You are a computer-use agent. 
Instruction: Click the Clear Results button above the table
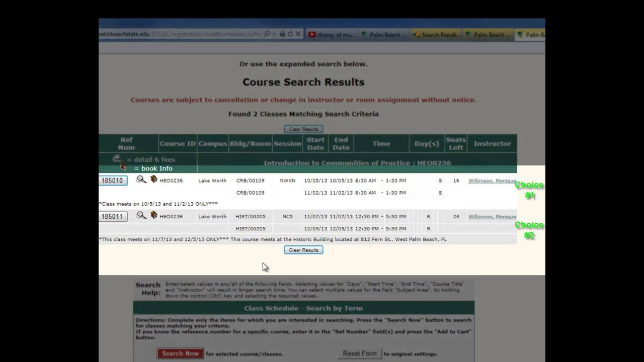pyautogui.click(x=303, y=129)
